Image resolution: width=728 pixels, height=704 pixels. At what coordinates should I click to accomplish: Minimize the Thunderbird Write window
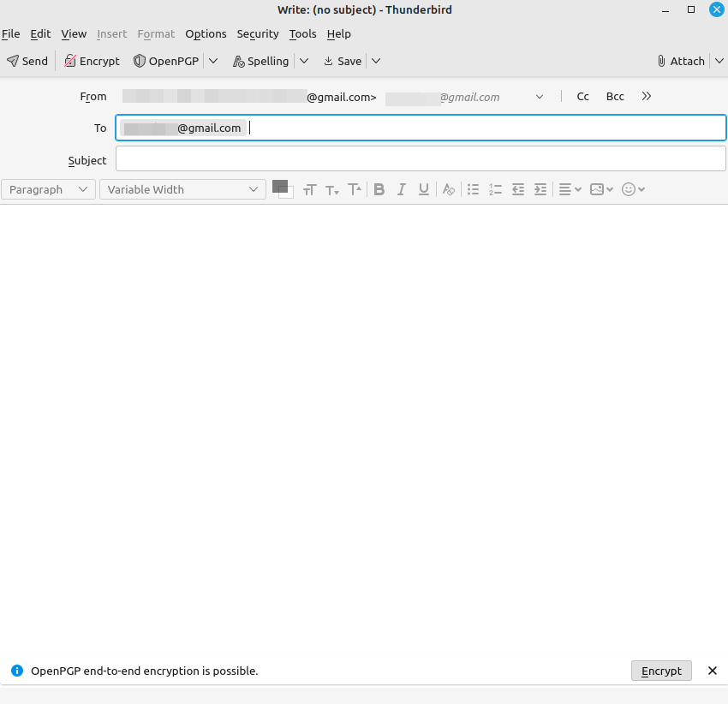click(665, 9)
